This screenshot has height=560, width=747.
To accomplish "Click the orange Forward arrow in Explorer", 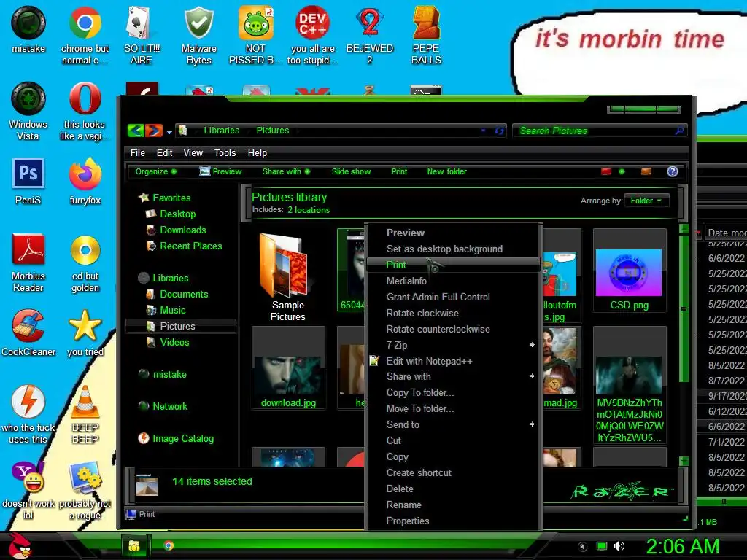I will click(x=154, y=130).
